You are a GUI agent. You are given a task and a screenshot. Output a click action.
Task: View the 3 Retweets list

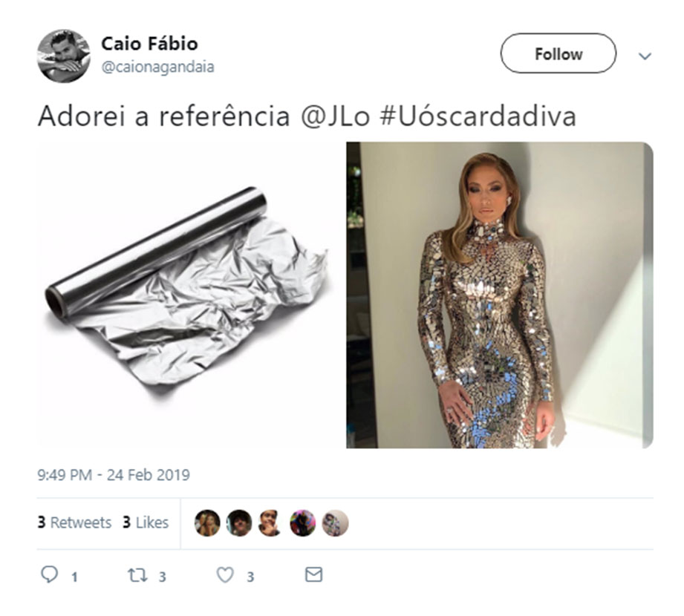(x=74, y=522)
